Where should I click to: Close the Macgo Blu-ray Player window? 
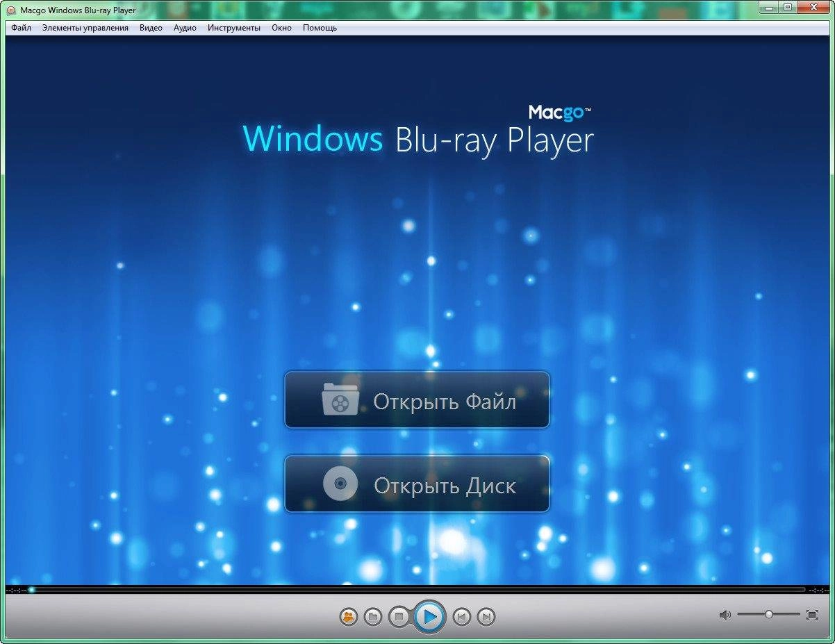coord(813,7)
